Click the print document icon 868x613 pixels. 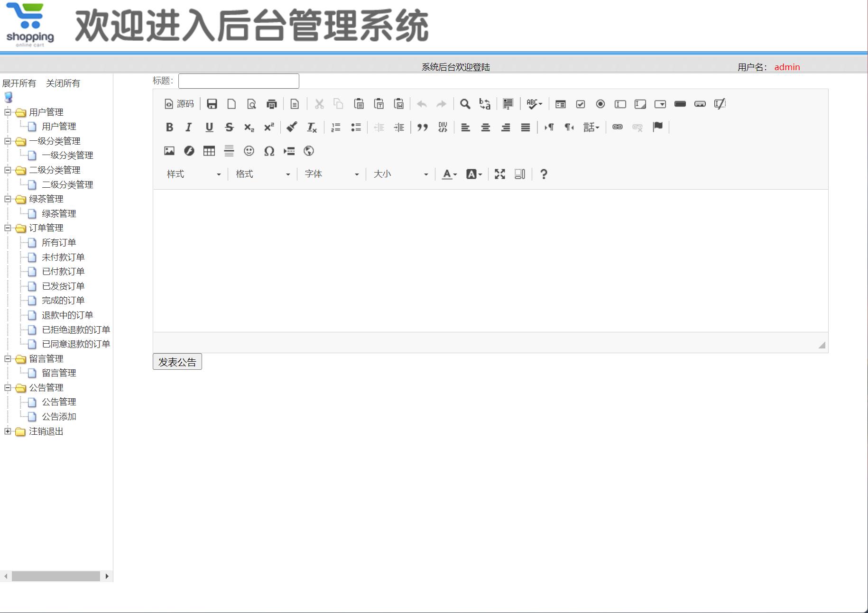272,104
